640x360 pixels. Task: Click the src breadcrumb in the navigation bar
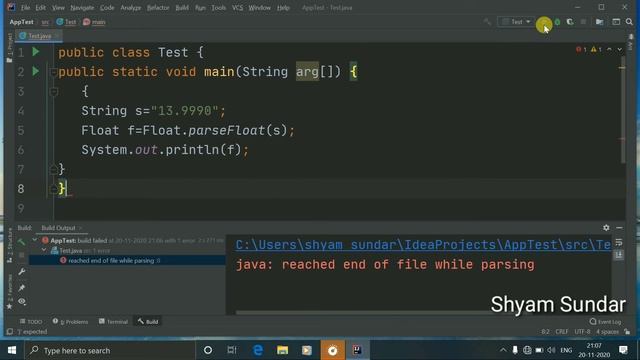pos(45,22)
